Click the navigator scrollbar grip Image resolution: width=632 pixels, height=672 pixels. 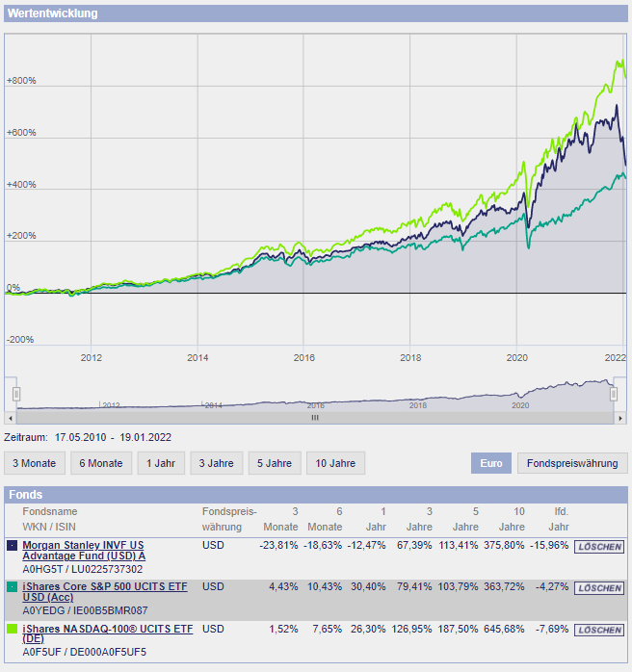coord(315,418)
